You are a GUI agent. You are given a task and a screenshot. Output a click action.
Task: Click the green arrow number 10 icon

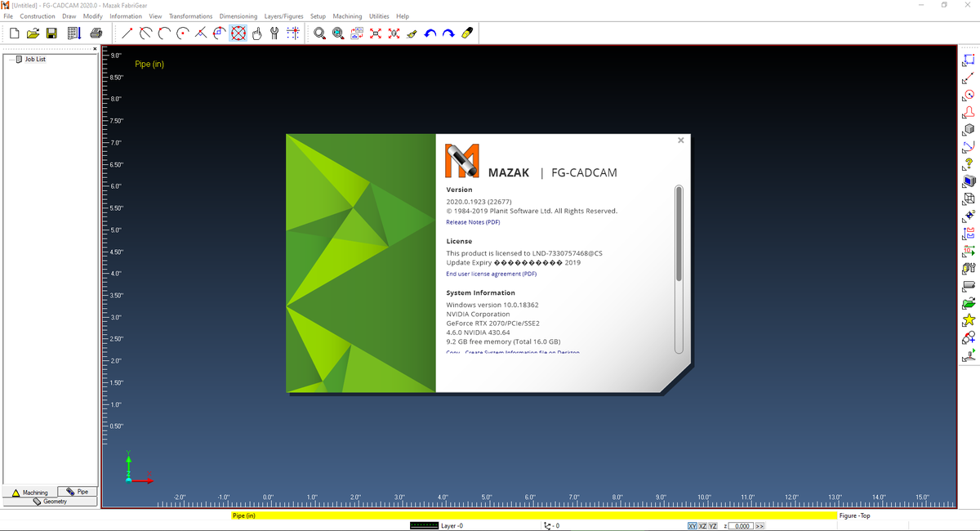point(969,250)
